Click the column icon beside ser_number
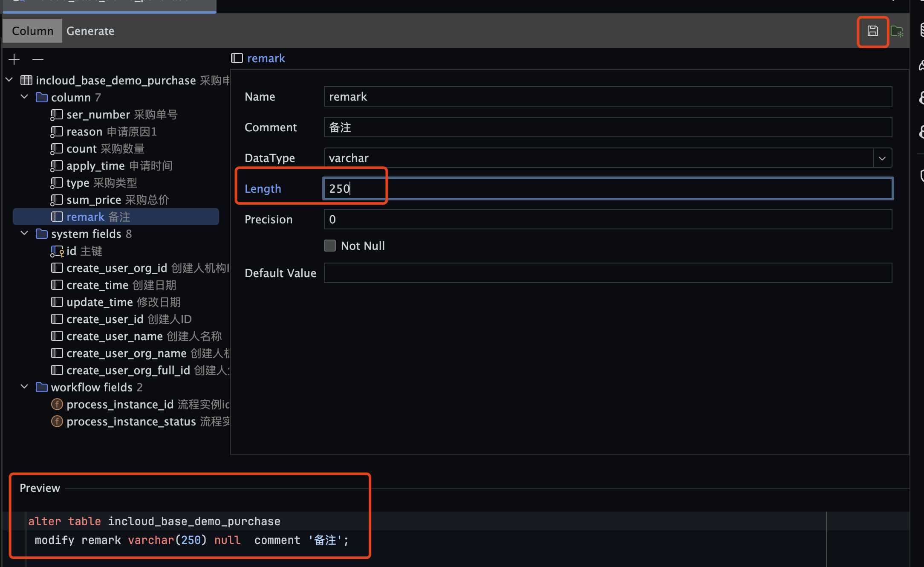924x567 pixels. (x=57, y=115)
